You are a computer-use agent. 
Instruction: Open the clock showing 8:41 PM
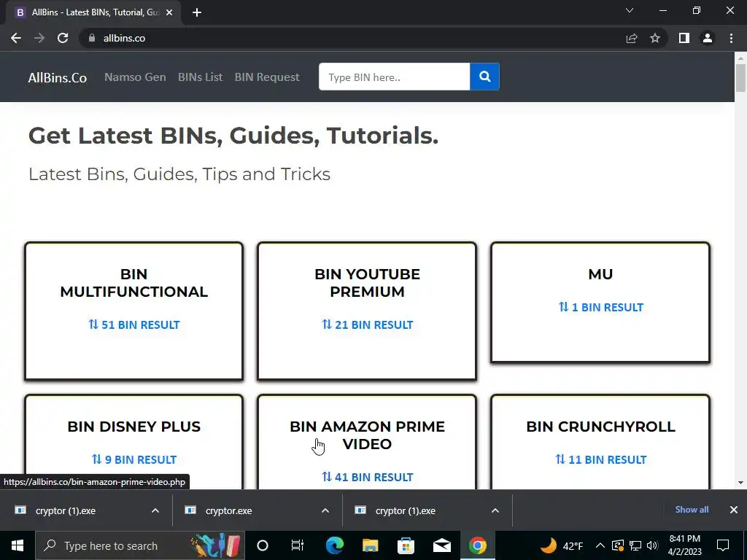click(x=684, y=545)
